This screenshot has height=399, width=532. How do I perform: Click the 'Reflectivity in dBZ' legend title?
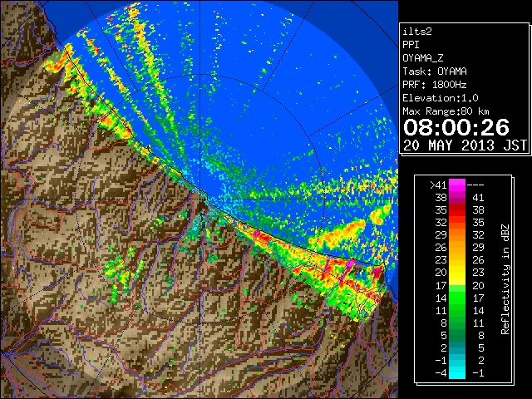point(505,279)
